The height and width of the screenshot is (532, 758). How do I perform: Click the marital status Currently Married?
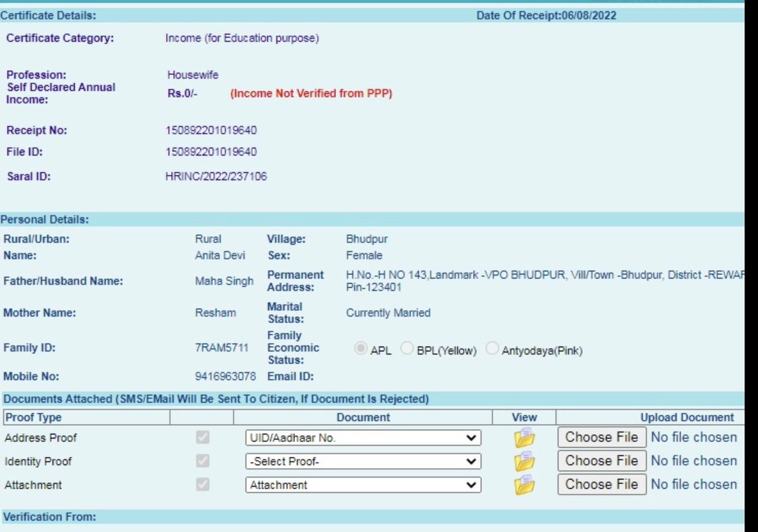click(388, 313)
